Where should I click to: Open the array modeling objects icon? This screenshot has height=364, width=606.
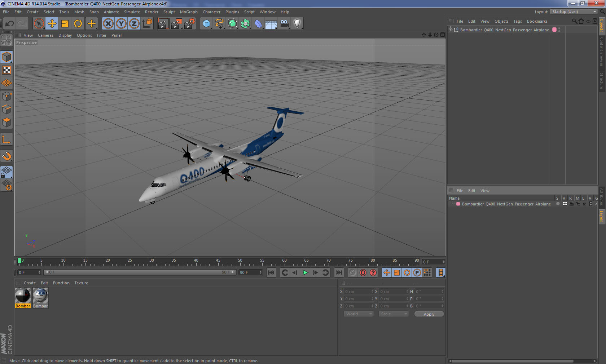[x=246, y=24]
